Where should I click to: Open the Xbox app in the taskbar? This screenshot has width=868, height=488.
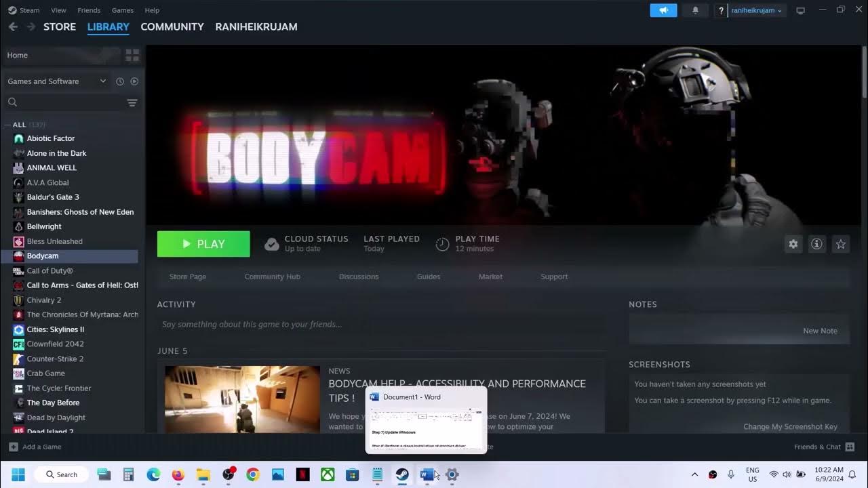[x=328, y=474]
